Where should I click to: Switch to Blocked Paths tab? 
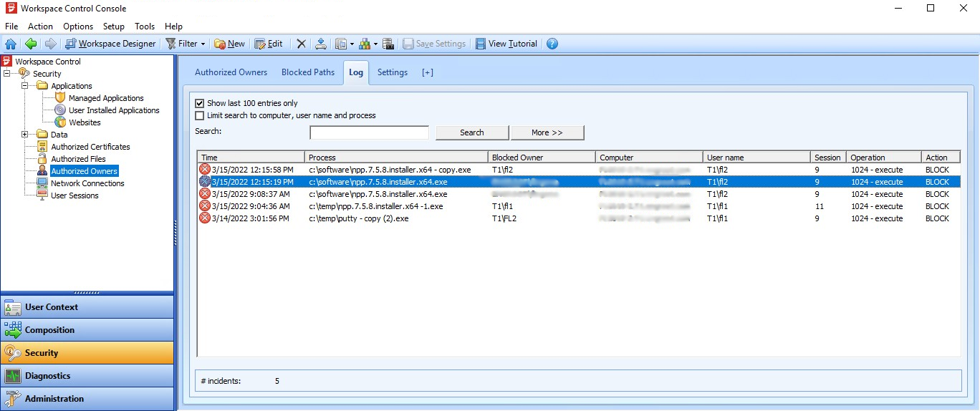(308, 72)
